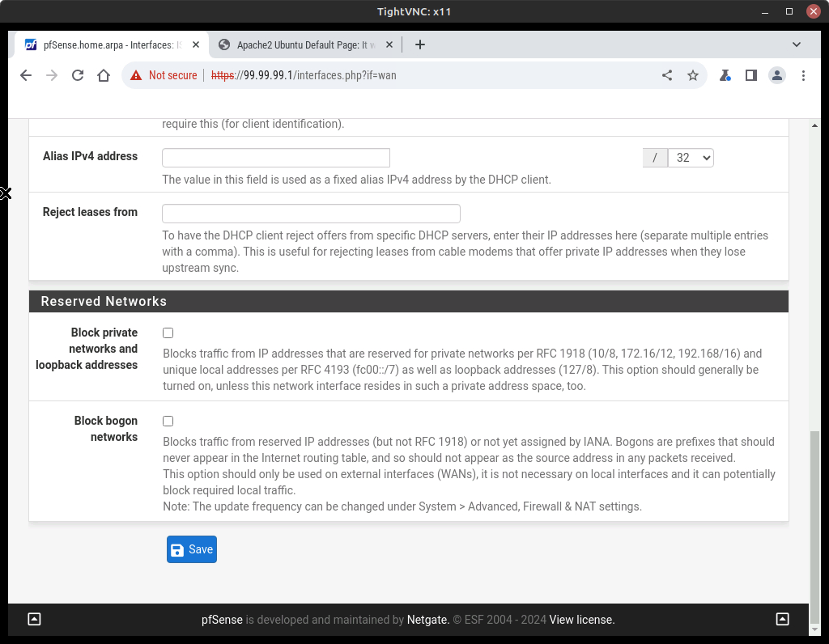The image size is (829, 644).
Task: Close the pfSense Interfaces tab
Action: pyautogui.click(x=196, y=45)
